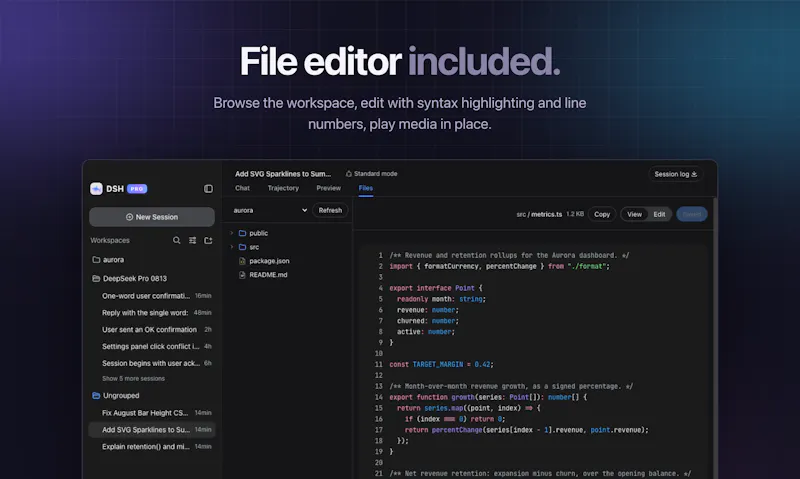
Task: Click the Session log button
Action: click(676, 174)
